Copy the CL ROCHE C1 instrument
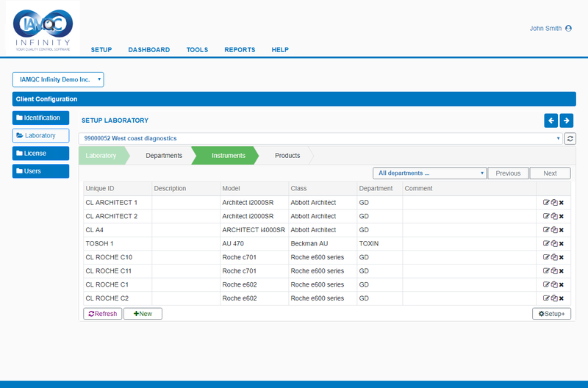The height and width of the screenshot is (388, 588). pyautogui.click(x=554, y=284)
